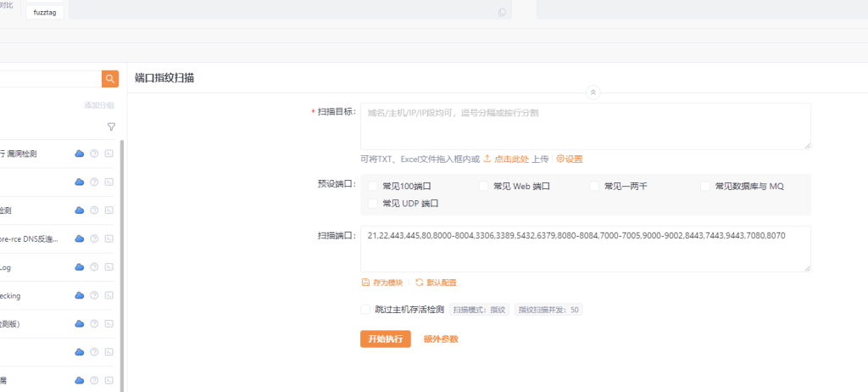Click help icon on the DNS反连 plugin row

94,238
